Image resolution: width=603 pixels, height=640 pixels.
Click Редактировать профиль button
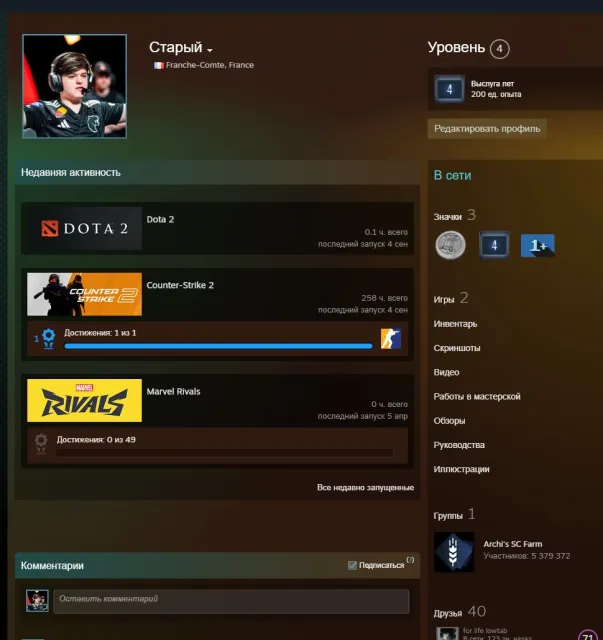coord(487,129)
